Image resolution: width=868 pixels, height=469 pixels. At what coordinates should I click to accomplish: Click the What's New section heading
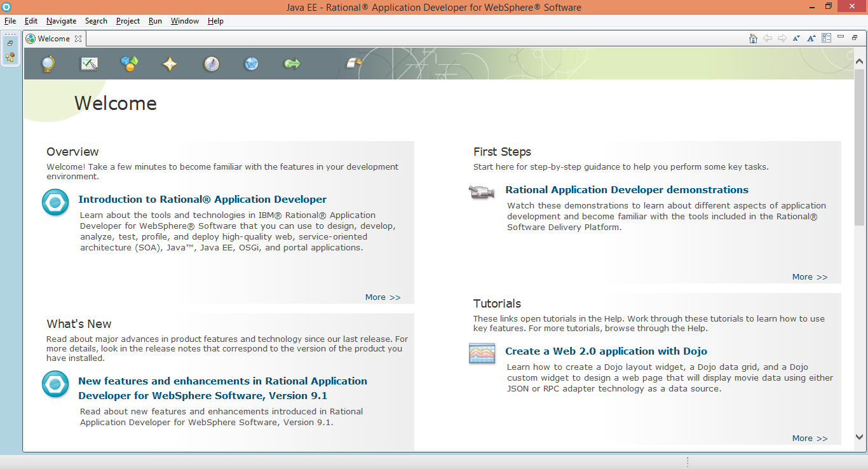pos(79,324)
